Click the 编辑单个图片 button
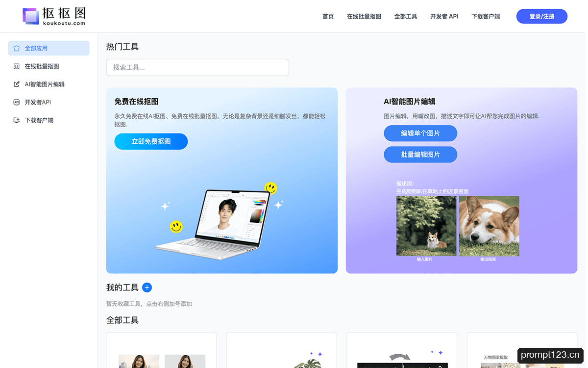This screenshot has width=588, height=368. pos(420,133)
